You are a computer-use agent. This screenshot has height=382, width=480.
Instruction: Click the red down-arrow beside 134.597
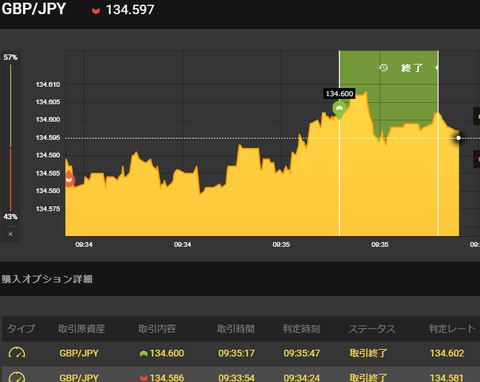(96, 11)
